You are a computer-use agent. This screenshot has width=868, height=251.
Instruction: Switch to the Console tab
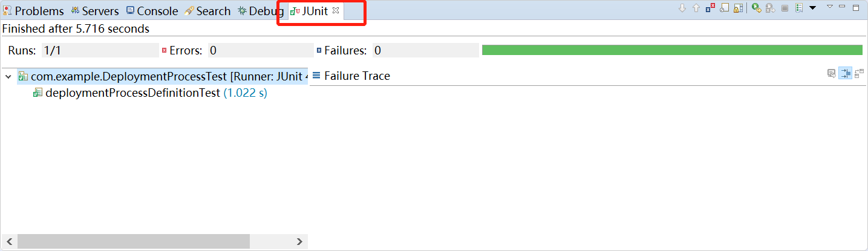pos(152,11)
